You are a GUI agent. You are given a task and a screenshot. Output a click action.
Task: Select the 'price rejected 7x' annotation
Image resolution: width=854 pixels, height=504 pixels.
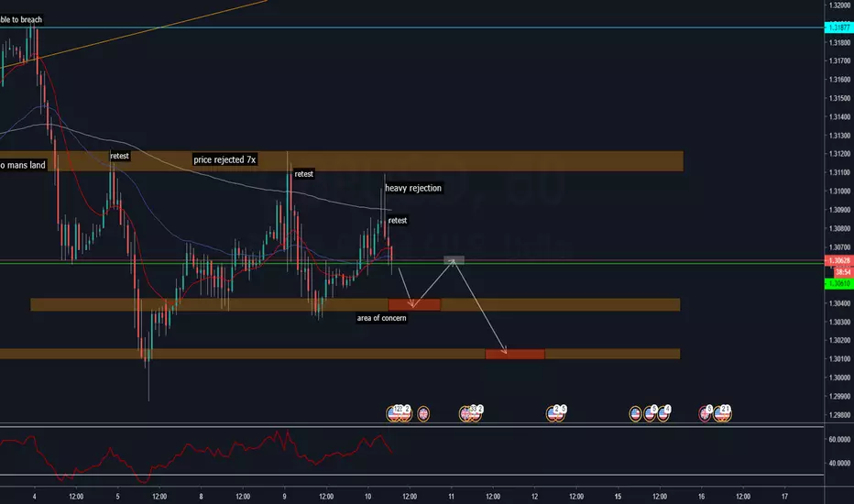coord(224,159)
